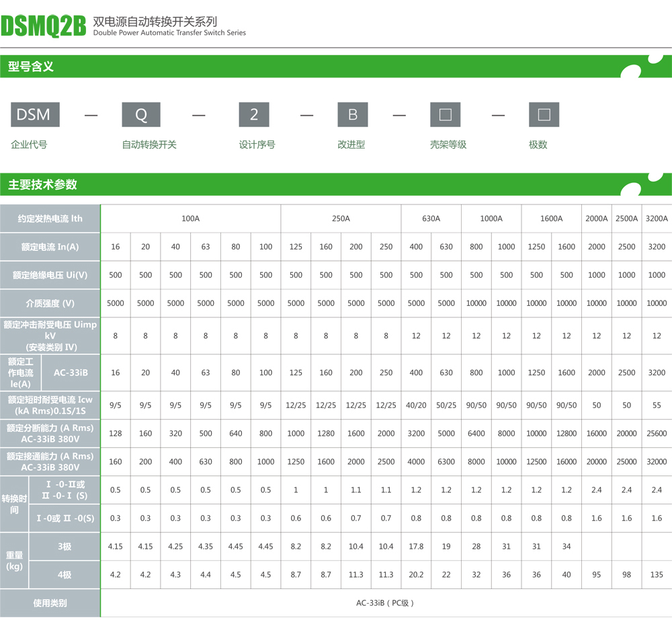Click the AC-33iB（PC级）cell in bottom row
Viewport: 672px width, 626px height.
(x=385, y=603)
